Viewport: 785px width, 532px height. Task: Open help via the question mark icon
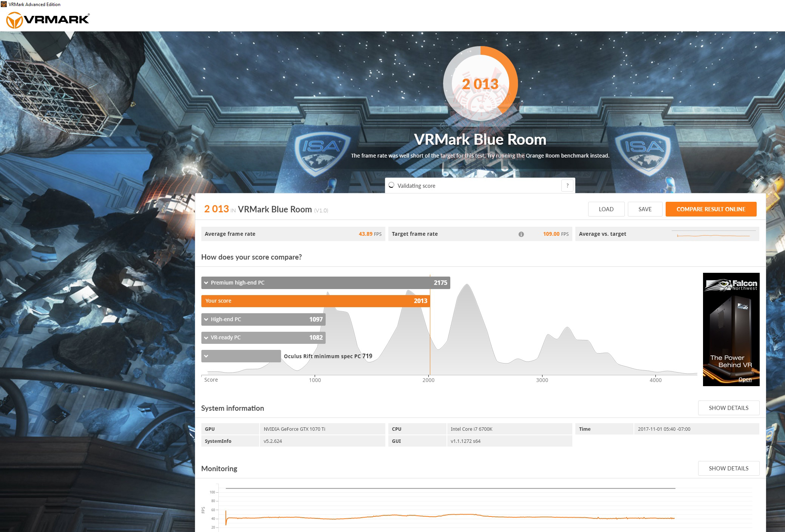pos(567,186)
